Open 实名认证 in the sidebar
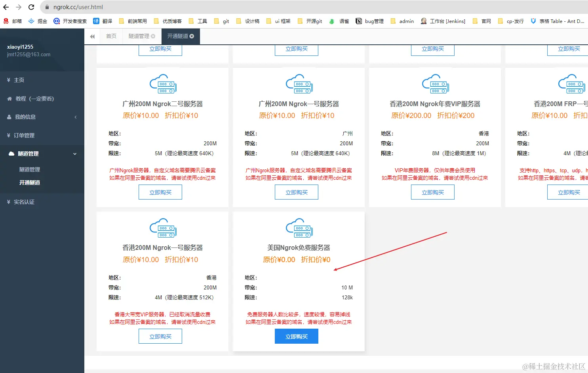 tap(42, 202)
